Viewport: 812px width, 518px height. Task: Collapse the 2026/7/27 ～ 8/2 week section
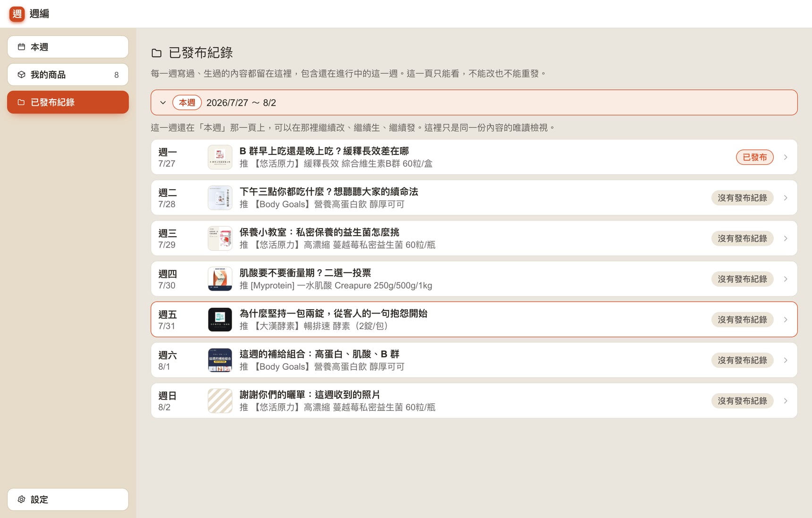163,102
